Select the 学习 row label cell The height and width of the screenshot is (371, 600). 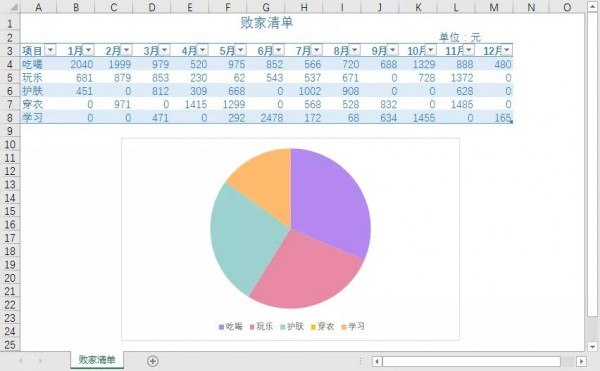click(39, 117)
